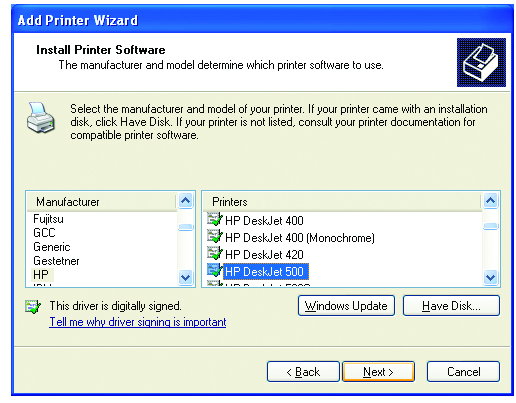Click the signed driver icon for DeskJet 420
This screenshot has width=516, height=403.
tap(215, 253)
